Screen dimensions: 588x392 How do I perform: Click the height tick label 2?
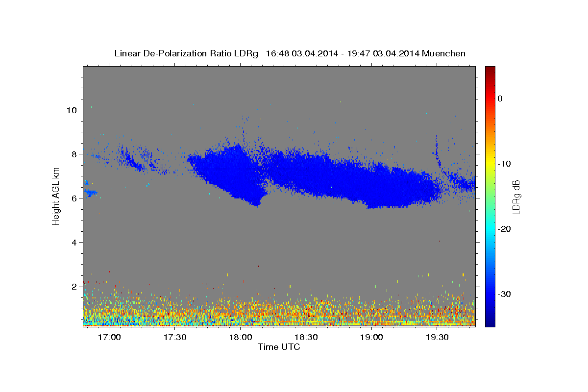pyautogui.click(x=74, y=286)
